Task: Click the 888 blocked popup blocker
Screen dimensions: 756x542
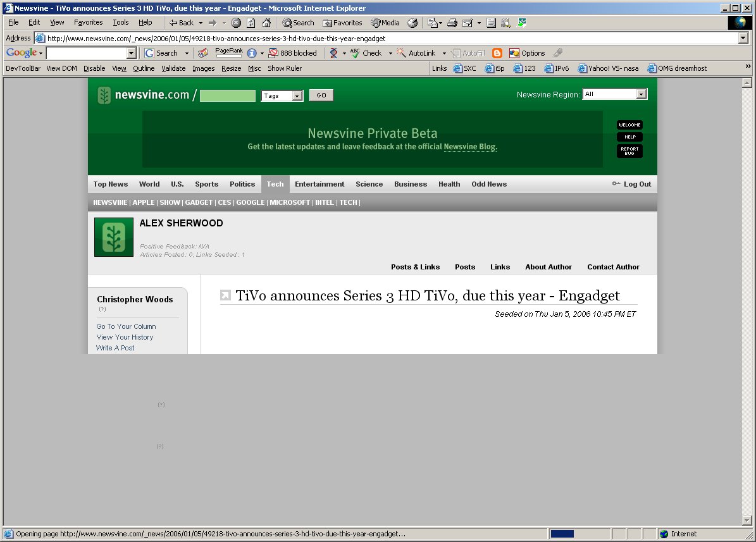Action: (292, 53)
